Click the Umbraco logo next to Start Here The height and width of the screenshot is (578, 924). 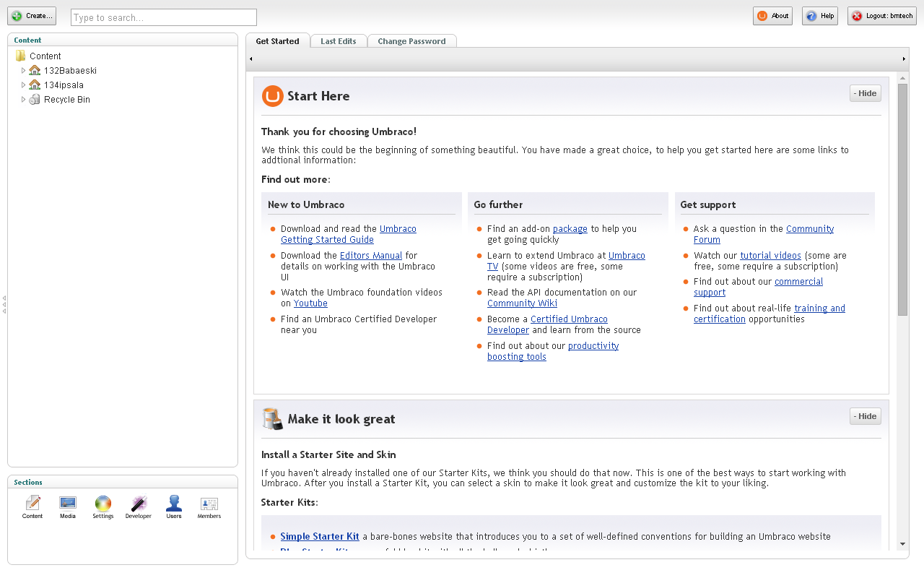[x=272, y=96]
